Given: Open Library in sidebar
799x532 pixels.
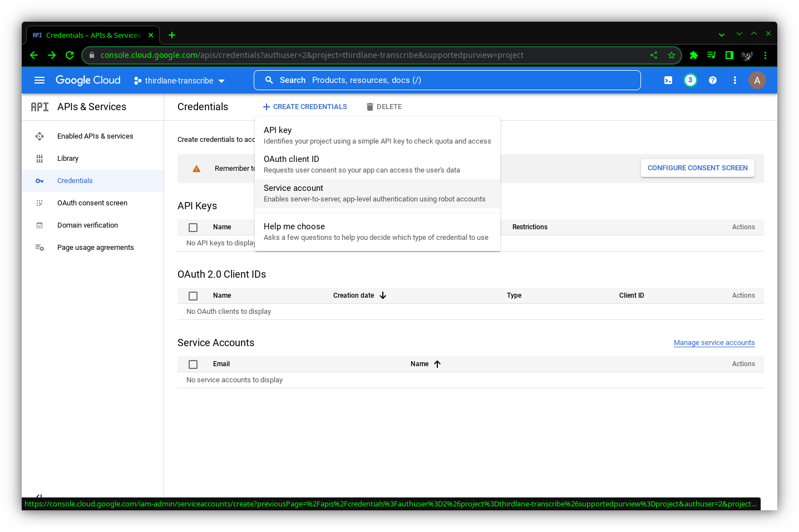Looking at the screenshot, I should pyautogui.click(x=68, y=159).
